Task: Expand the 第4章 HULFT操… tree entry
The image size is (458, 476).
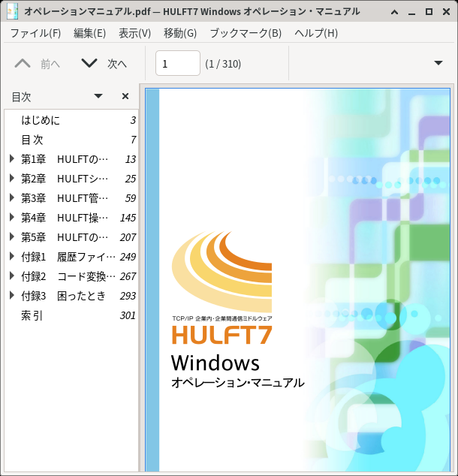Action: coord(11,218)
